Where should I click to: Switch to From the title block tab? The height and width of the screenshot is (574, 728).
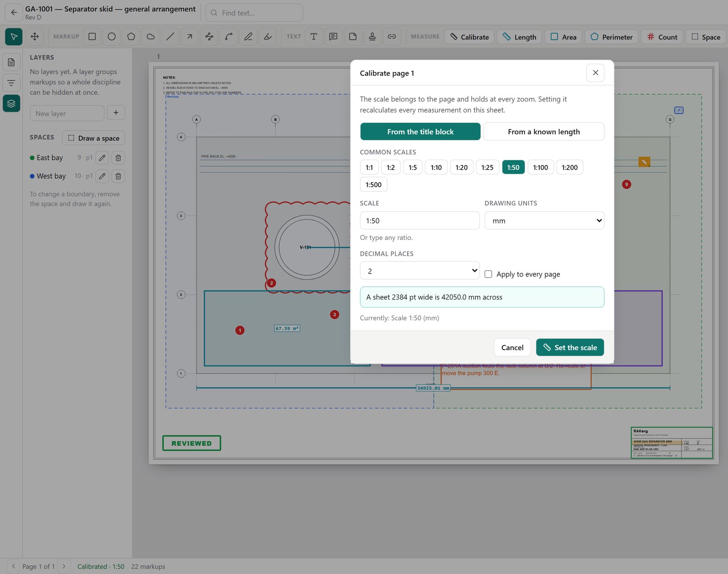[x=420, y=132]
